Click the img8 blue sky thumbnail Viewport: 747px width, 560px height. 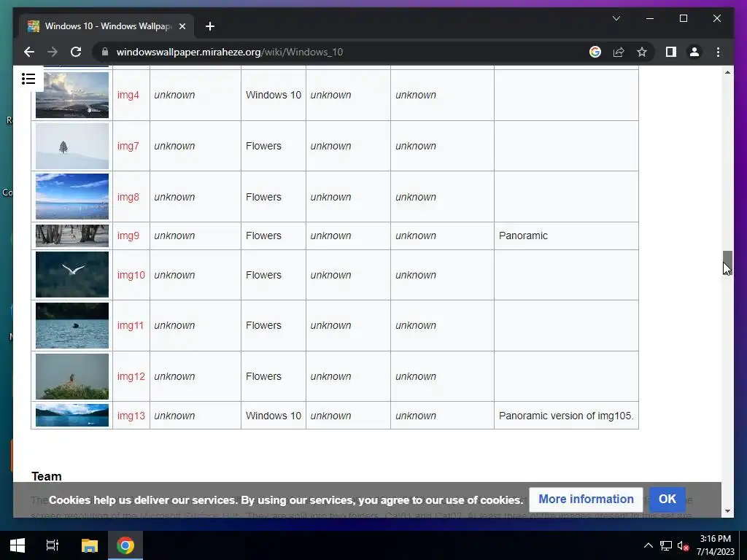pyautogui.click(x=72, y=197)
